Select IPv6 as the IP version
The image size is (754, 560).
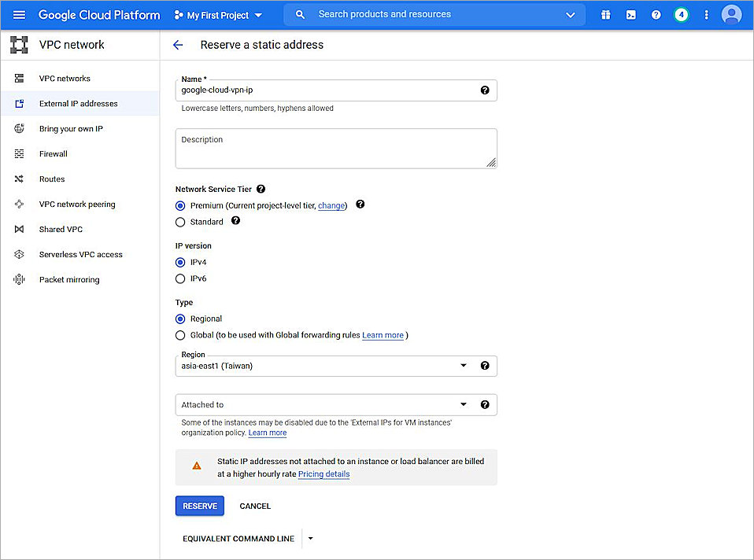[180, 278]
